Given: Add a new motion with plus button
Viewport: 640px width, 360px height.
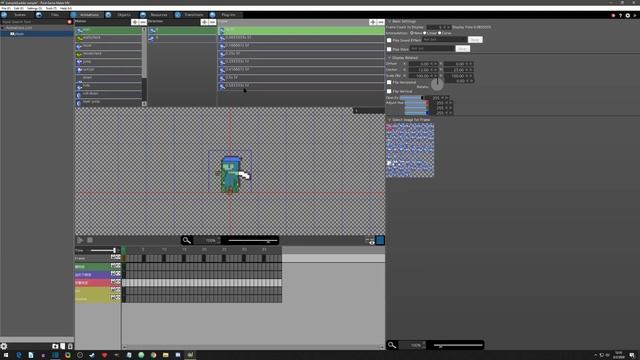Looking at the screenshot, I should (135, 22).
